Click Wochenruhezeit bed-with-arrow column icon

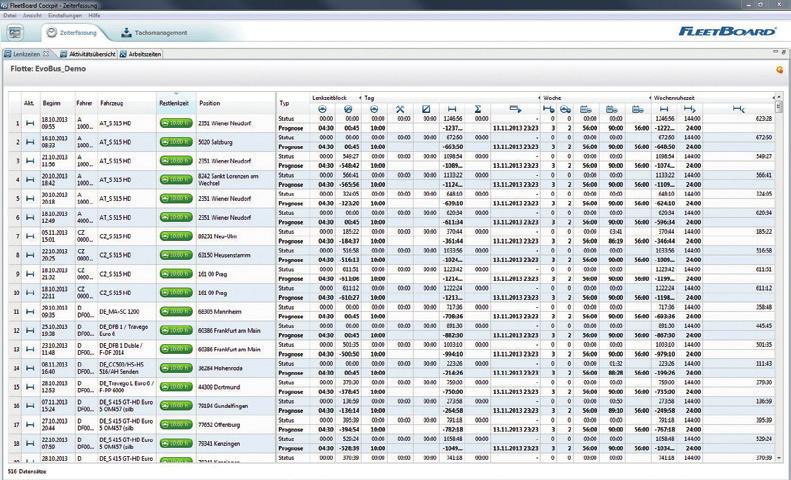pyautogui.click(x=690, y=109)
